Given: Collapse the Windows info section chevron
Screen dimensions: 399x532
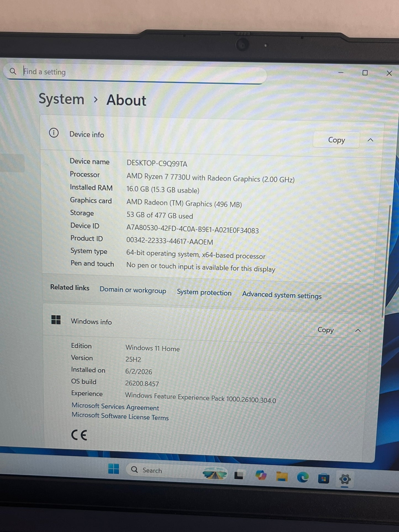Looking at the screenshot, I should 358,330.
